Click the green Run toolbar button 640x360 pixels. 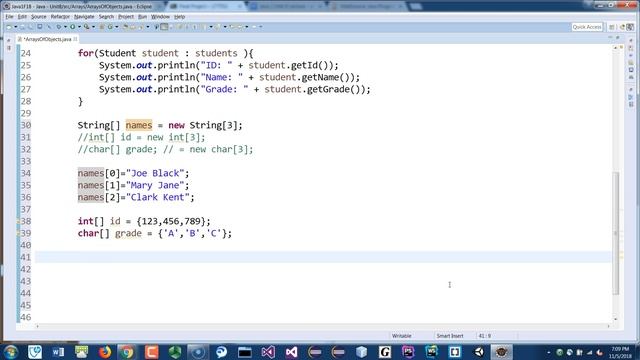73,27
